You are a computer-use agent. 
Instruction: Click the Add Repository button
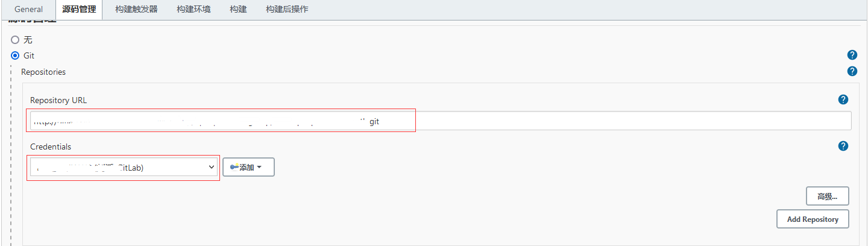(x=813, y=219)
